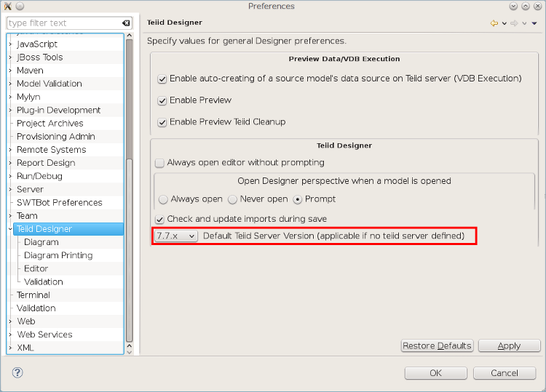This screenshot has height=392, width=546.
Task: Expand the Mylyn tree node
Action: (x=10, y=97)
